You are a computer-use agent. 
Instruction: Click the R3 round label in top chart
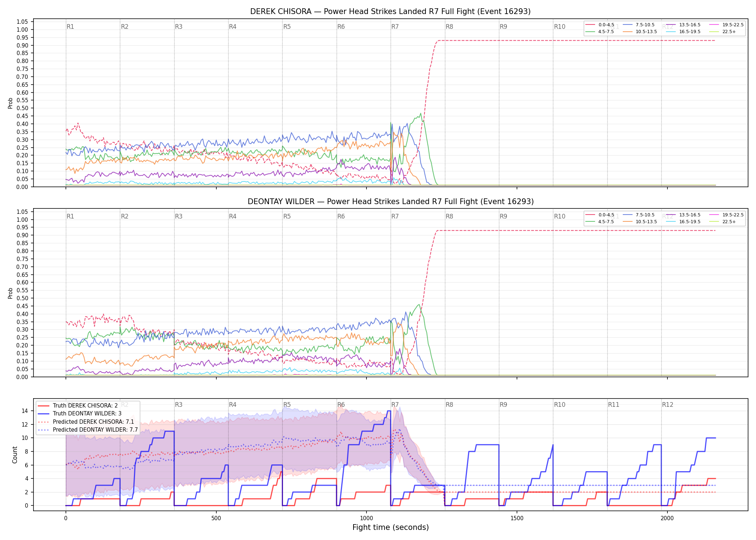click(x=179, y=27)
